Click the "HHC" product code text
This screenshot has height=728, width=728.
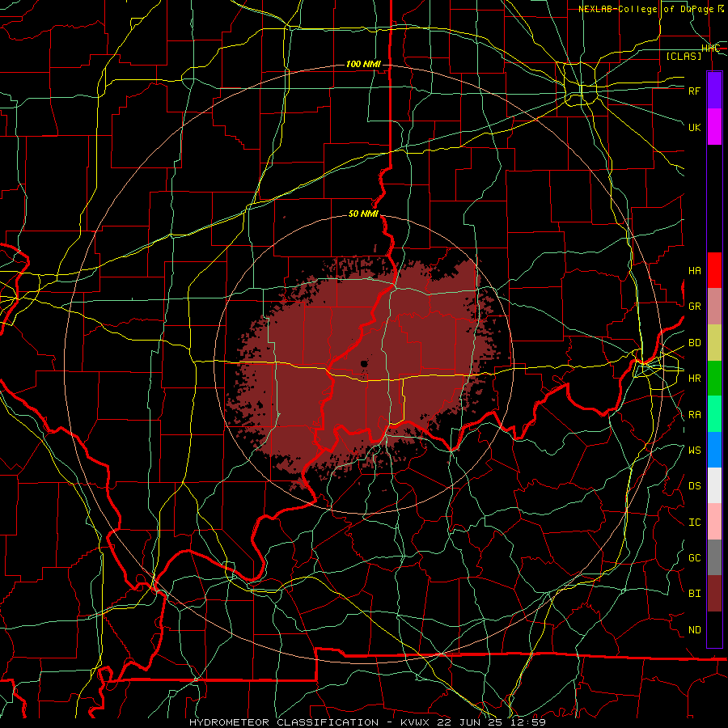[710, 49]
